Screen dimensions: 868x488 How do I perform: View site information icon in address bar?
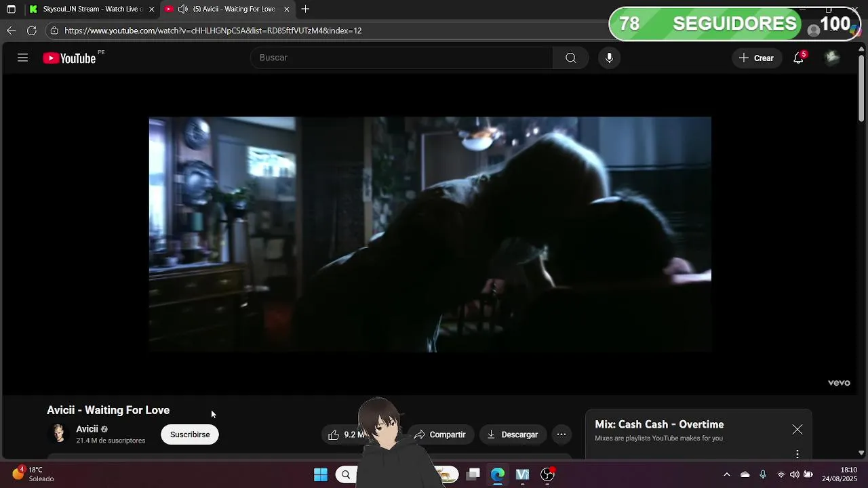[54, 30]
